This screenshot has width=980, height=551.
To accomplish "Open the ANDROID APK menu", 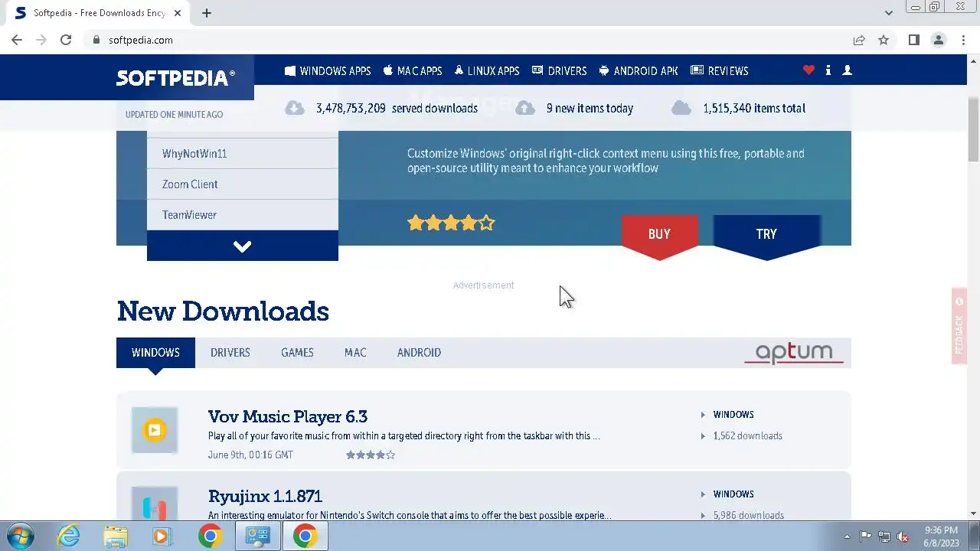I will 639,70.
